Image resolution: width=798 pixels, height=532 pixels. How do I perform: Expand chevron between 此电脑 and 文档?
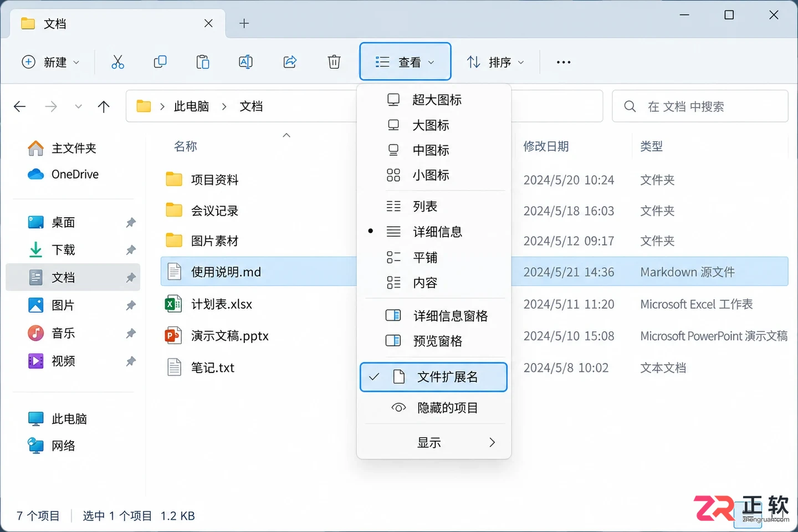(x=224, y=106)
